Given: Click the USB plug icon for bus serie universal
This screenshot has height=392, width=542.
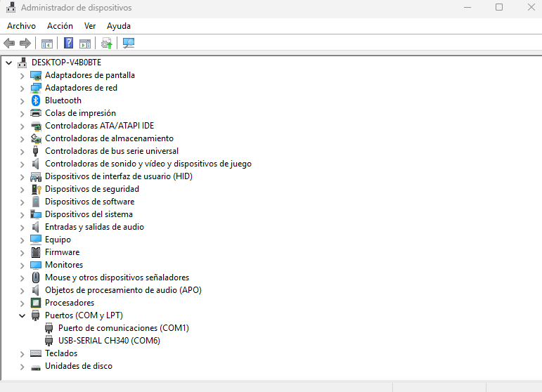Looking at the screenshot, I should (x=35, y=151).
